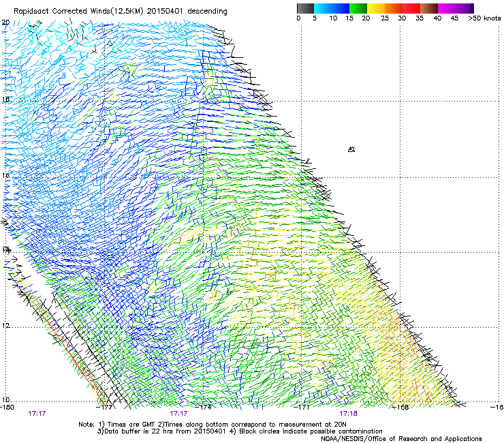Pick the green 15-20 knots legend segment
Screen dimensions: 504x443
[358, 8]
